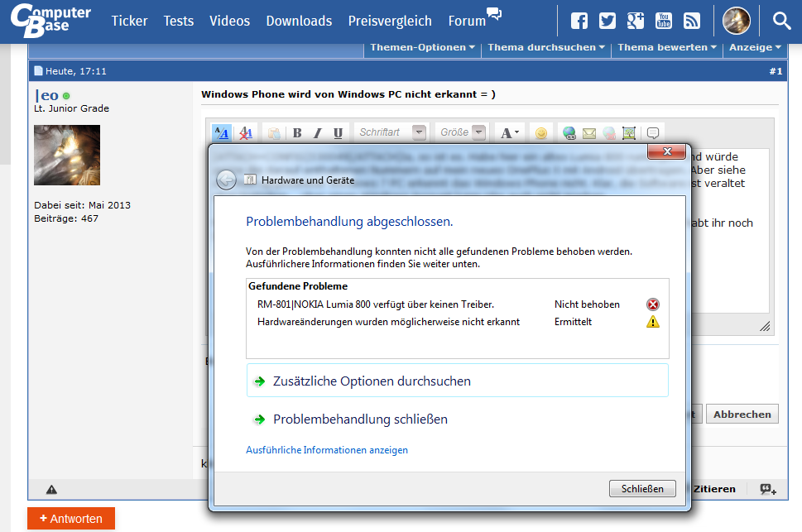Click the back arrow in troubleshooting dialog
The width and height of the screenshot is (802, 532).
point(226,180)
